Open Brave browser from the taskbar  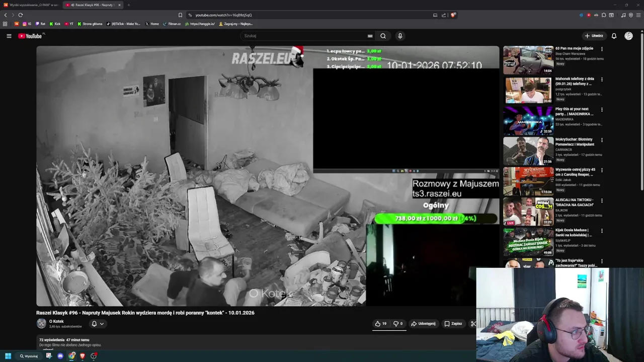coord(83,356)
